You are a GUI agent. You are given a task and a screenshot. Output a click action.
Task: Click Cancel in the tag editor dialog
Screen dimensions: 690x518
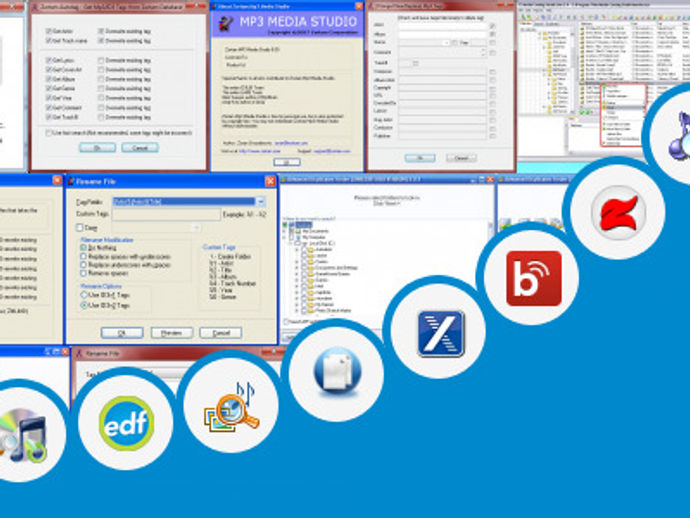point(461,158)
